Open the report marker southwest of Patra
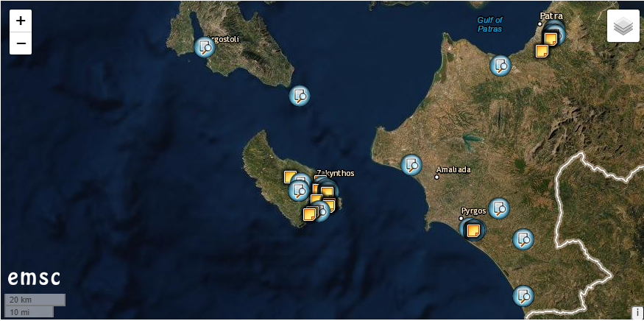 coord(500,66)
